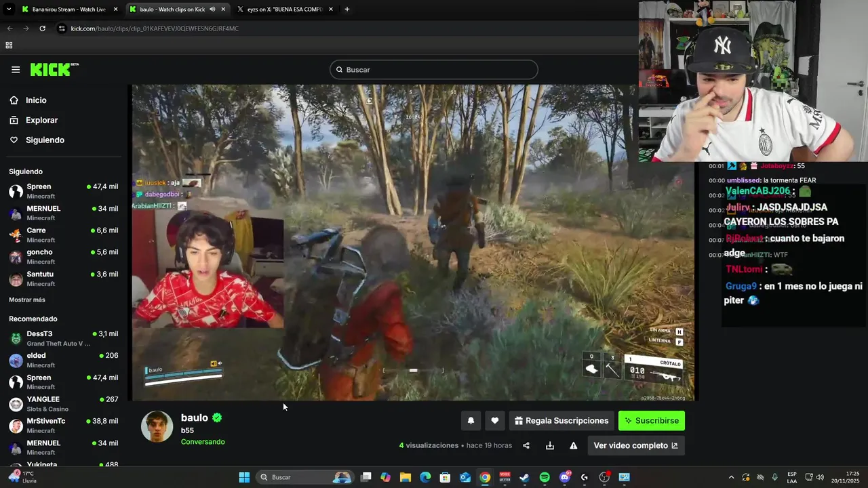Screen dimensions: 868x488
Task: Open the Windows Start menu
Action: point(244,477)
